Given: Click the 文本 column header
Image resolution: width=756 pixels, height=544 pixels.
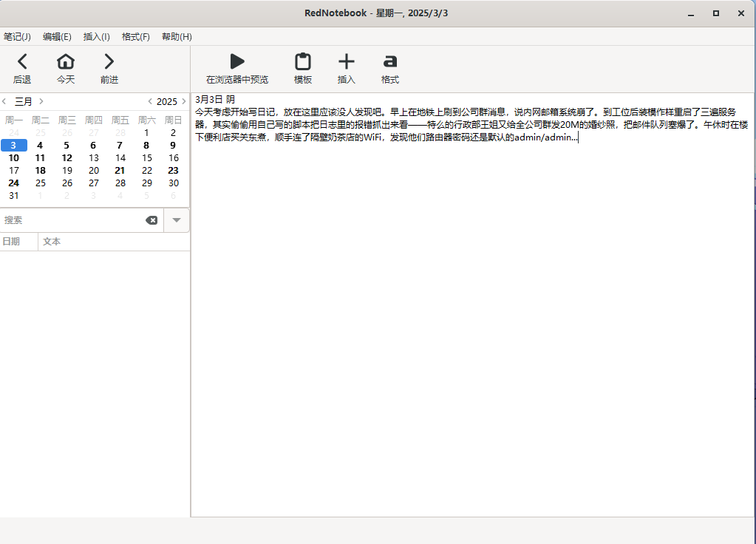Looking at the screenshot, I should (x=52, y=242).
